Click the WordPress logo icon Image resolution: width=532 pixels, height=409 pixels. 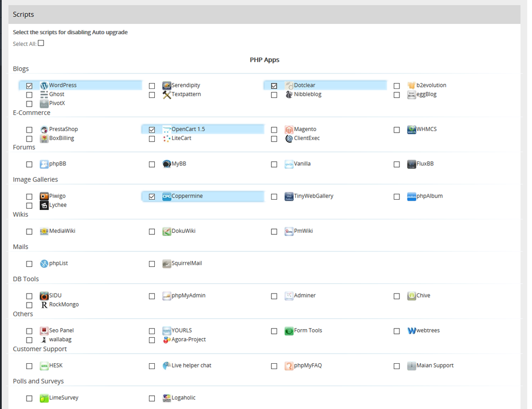pos(44,85)
